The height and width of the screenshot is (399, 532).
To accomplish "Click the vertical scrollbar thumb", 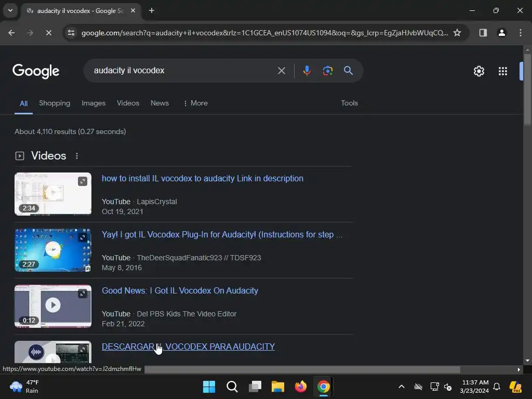I will pos(527,89).
